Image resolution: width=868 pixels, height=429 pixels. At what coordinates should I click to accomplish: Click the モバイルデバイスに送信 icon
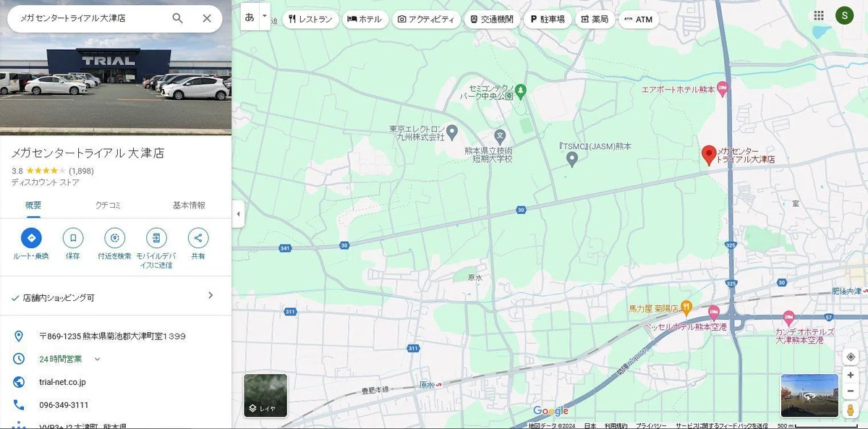(156, 237)
